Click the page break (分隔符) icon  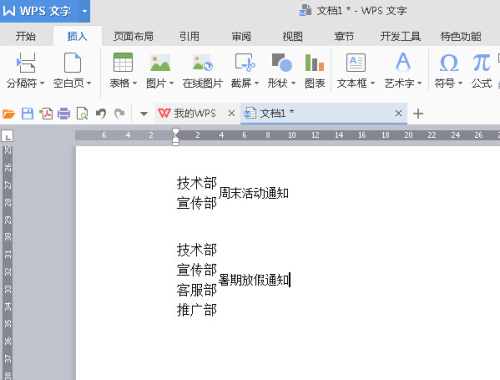tap(26, 63)
